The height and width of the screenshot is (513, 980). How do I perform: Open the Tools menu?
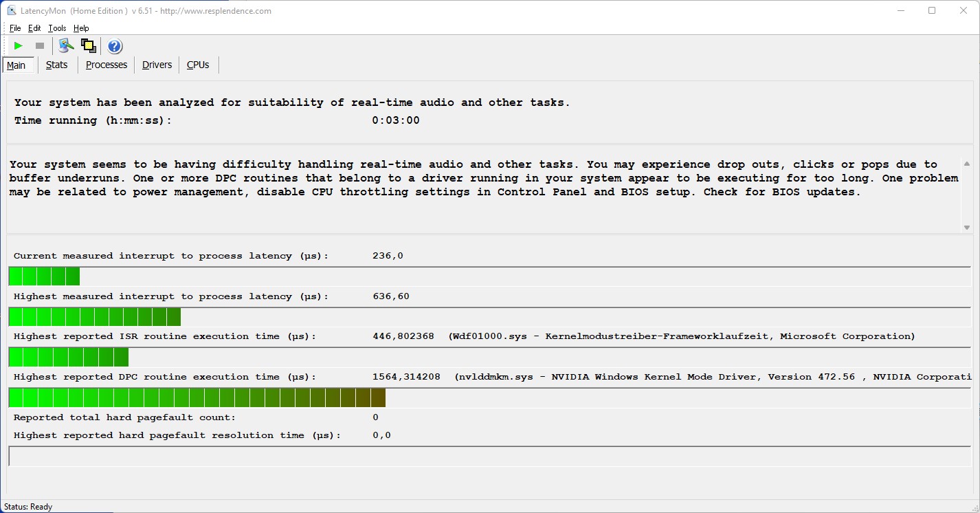click(x=57, y=28)
